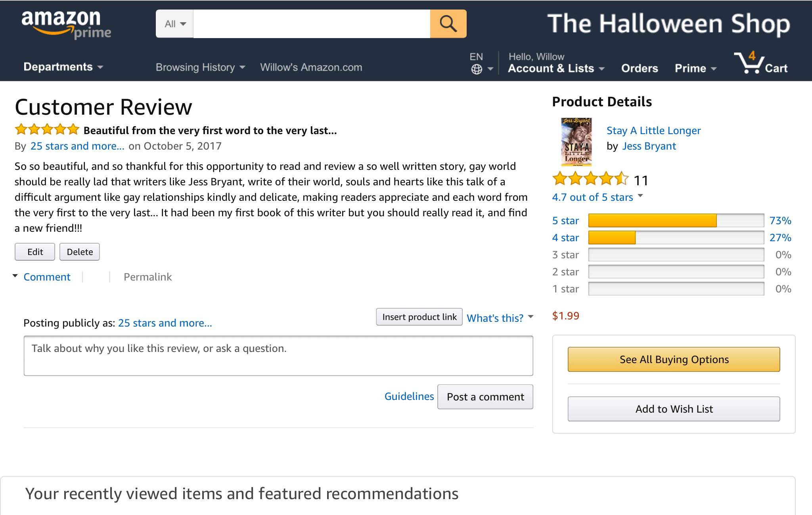This screenshot has height=515, width=812.
Task: Click the globe language icon
Action: (477, 69)
